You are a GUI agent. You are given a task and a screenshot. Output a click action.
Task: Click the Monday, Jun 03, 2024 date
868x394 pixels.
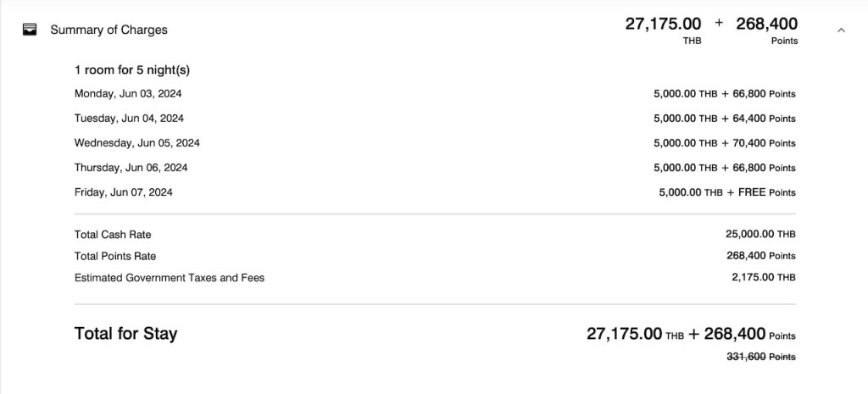[x=128, y=94]
